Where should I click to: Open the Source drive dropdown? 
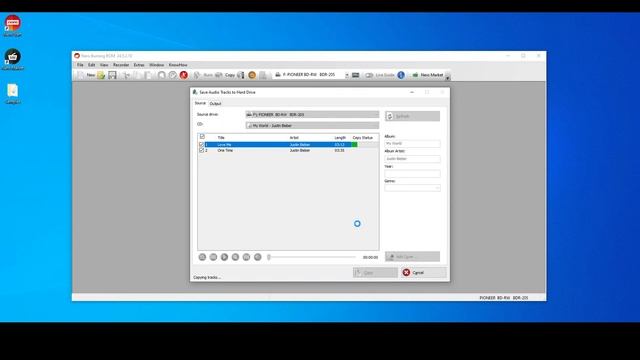point(312,115)
